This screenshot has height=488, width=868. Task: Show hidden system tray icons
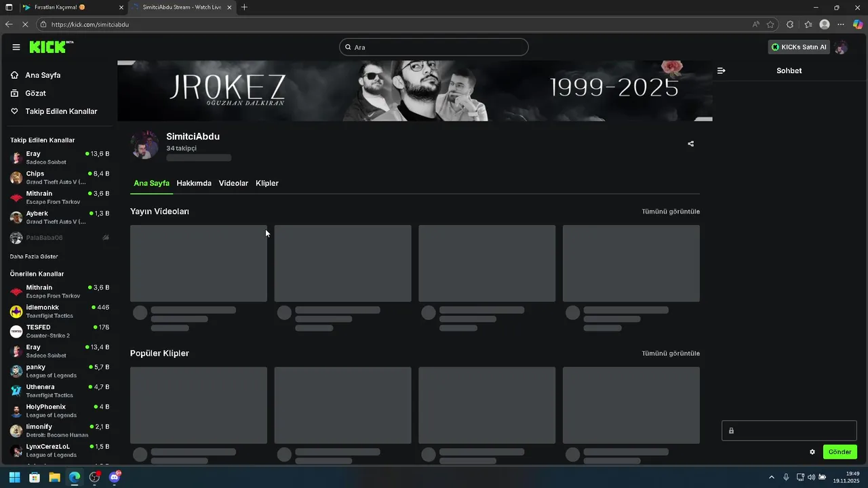coord(771,477)
